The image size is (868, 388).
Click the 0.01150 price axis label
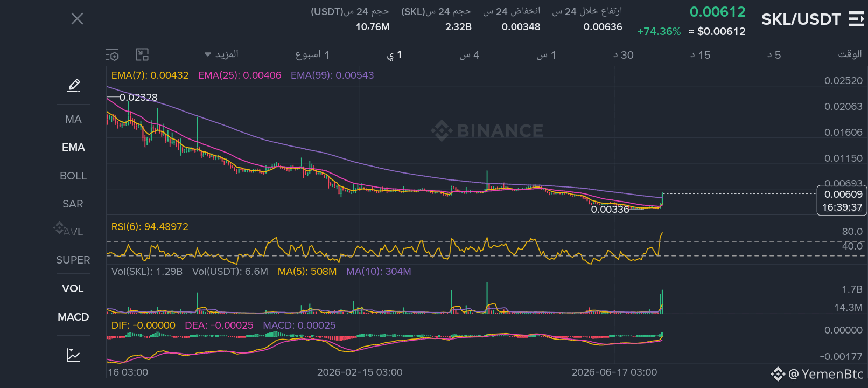(843, 158)
